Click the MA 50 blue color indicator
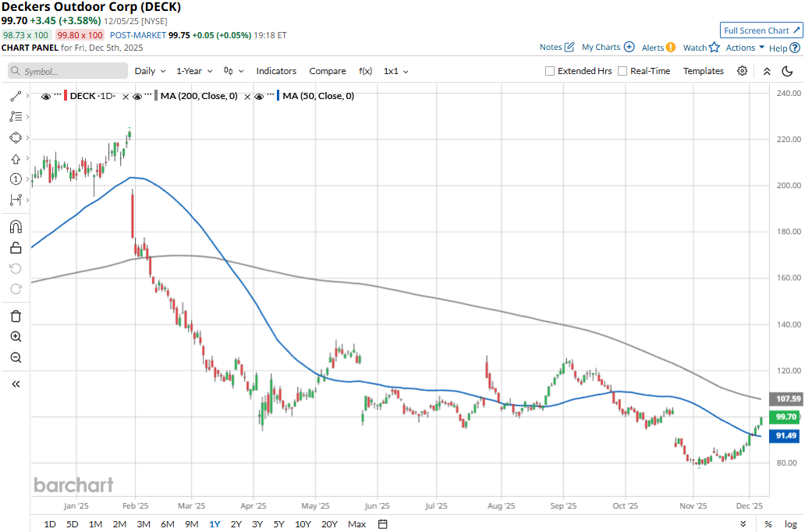Image resolution: width=805 pixels, height=532 pixels. coord(278,96)
